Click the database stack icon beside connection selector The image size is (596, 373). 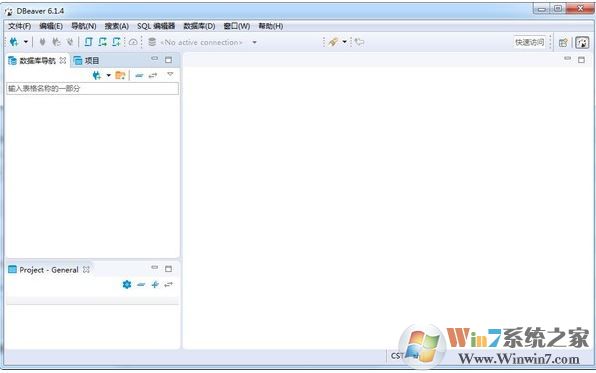[152, 42]
